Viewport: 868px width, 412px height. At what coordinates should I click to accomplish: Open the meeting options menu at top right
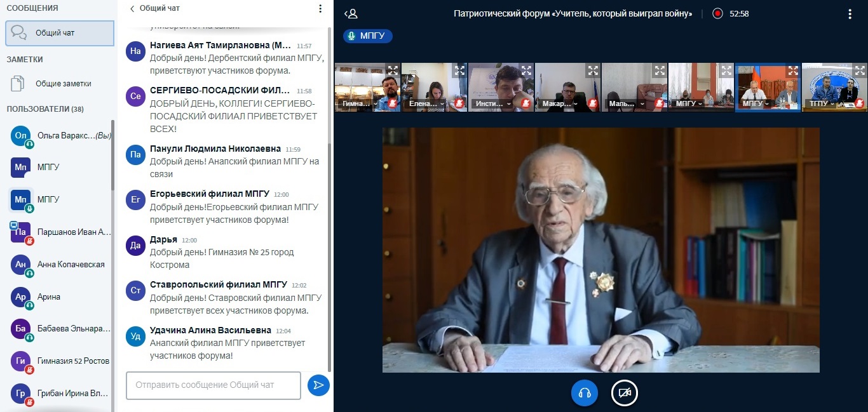[850, 14]
